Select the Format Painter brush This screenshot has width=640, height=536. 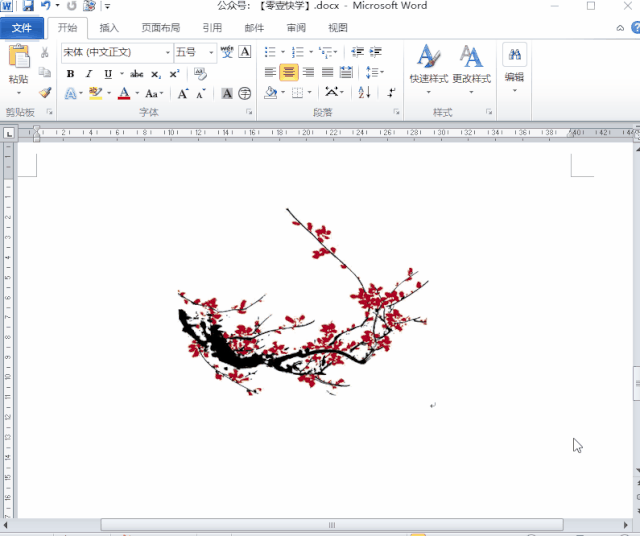[x=45, y=93]
